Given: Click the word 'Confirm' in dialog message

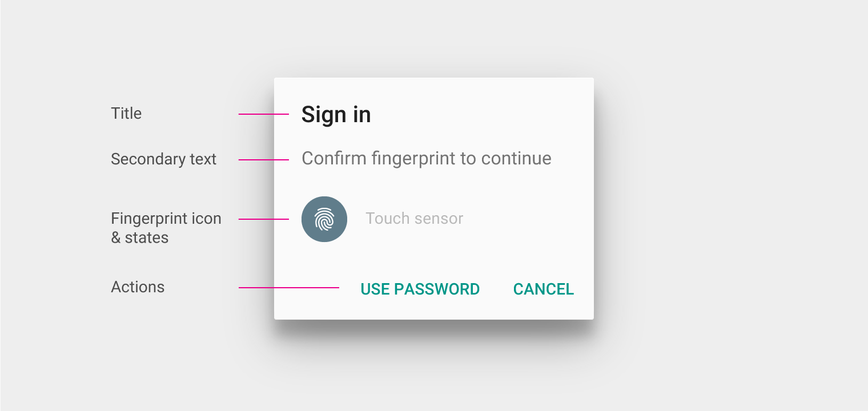Looking at the screenshot, I should 334,158.
